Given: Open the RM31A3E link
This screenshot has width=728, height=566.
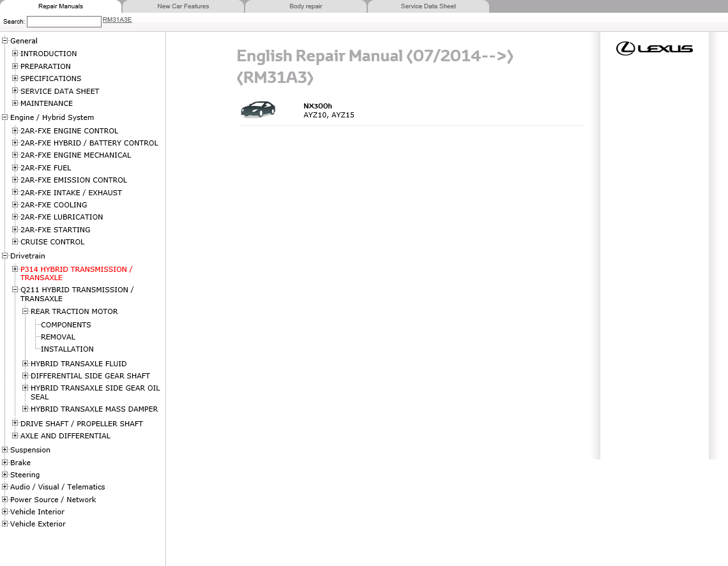Looking at the screenshot, I should (117, 20).
